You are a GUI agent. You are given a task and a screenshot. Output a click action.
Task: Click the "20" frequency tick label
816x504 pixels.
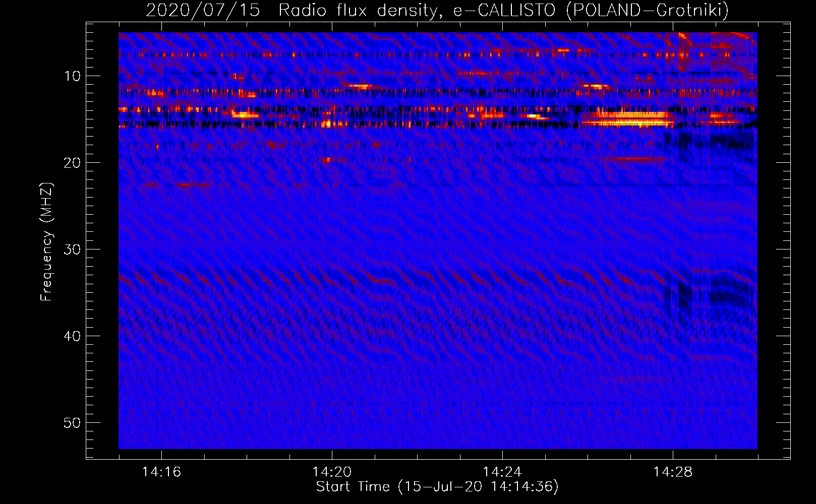[73, 163]
